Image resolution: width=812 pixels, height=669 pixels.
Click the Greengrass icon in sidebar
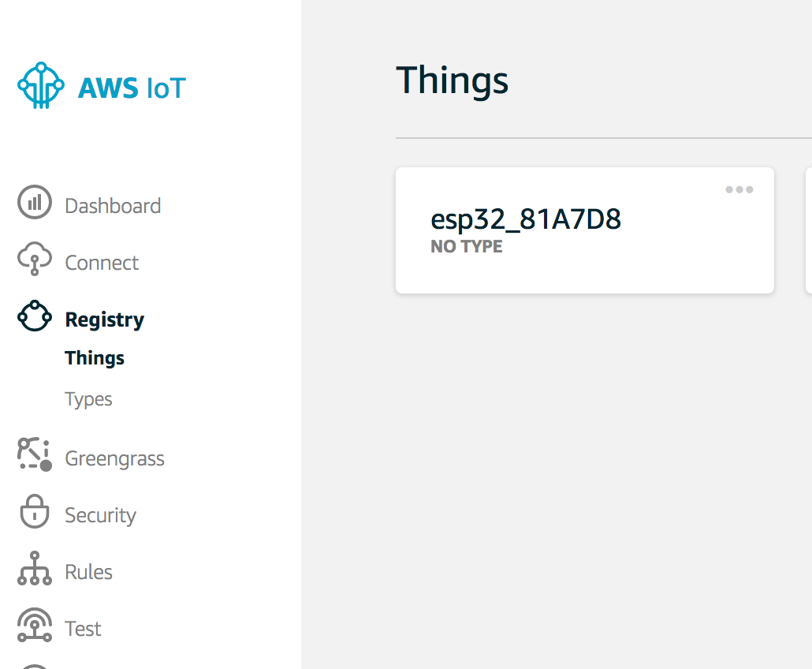point(35,454)
